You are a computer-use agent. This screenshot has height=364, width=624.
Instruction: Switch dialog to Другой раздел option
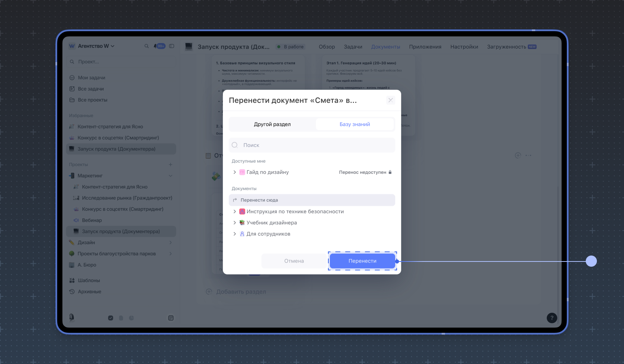[x=272, y=124]
